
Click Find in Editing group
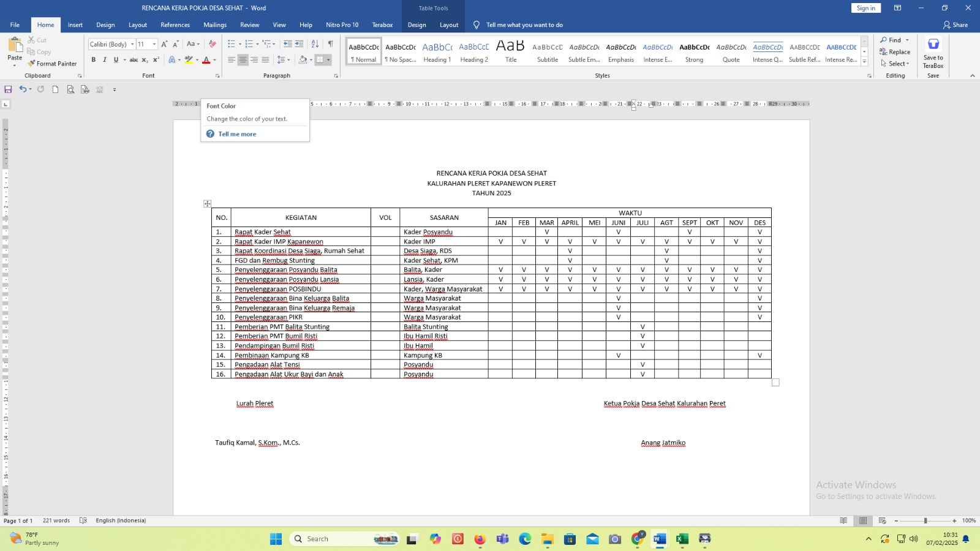(891, 40)
